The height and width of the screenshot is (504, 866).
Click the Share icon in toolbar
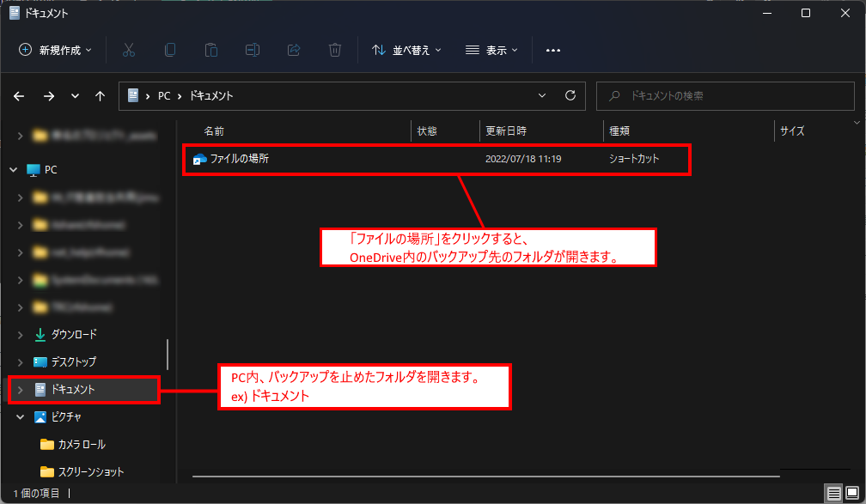[294, 51]
